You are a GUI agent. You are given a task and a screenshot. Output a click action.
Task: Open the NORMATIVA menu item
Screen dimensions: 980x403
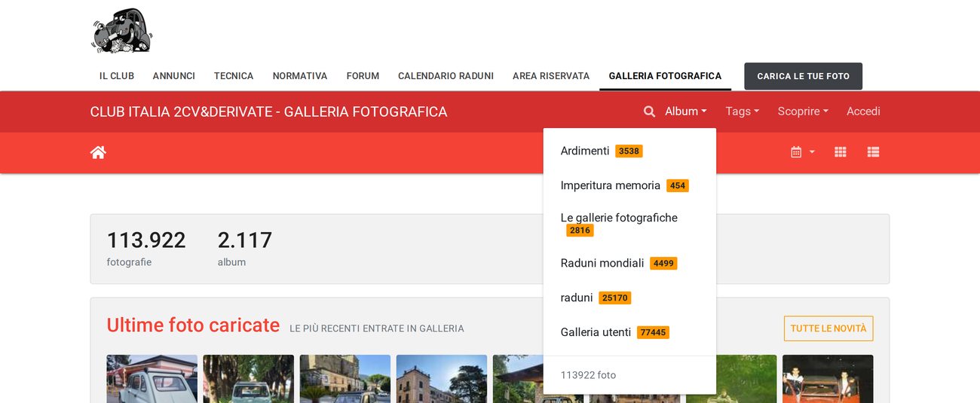(x=300, y=76)
